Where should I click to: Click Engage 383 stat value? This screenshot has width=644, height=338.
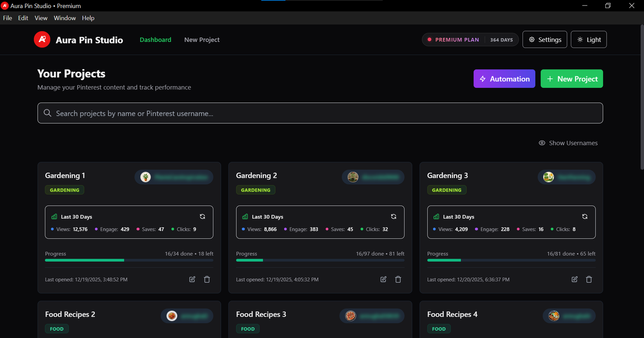tap(314, 229)
